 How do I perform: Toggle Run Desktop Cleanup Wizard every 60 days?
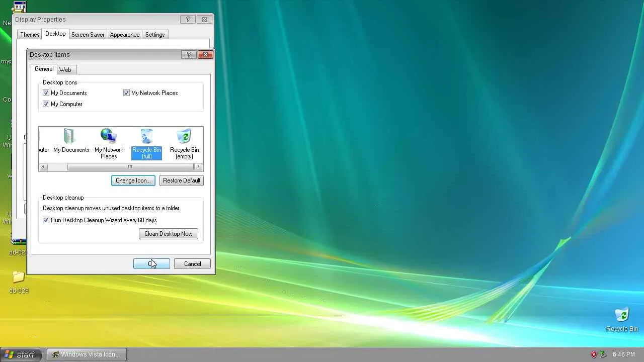[x=46, y=220]
